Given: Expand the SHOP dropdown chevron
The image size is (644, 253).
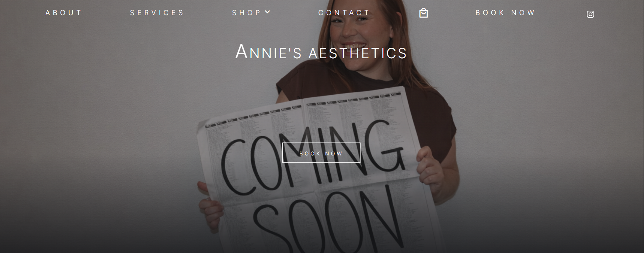Looking at the screenshot, I should (268, 12).
